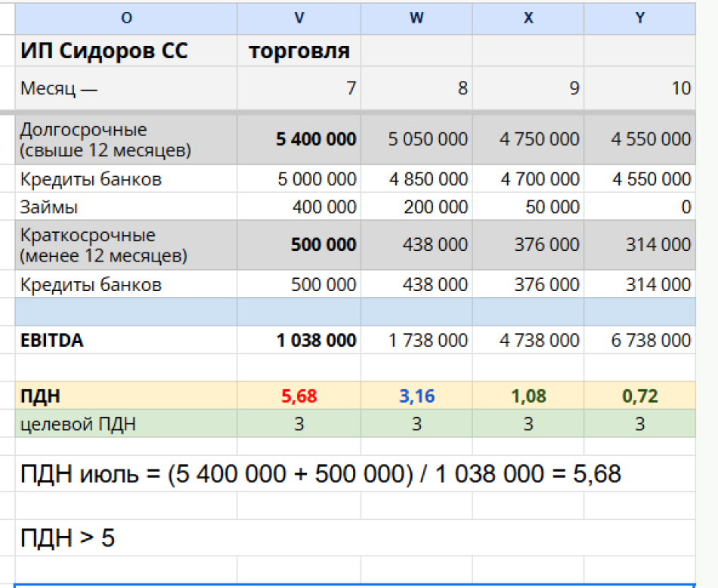This screenshot has height=588, width=718.
Task: Select column header O
Action: coord(125,18)
